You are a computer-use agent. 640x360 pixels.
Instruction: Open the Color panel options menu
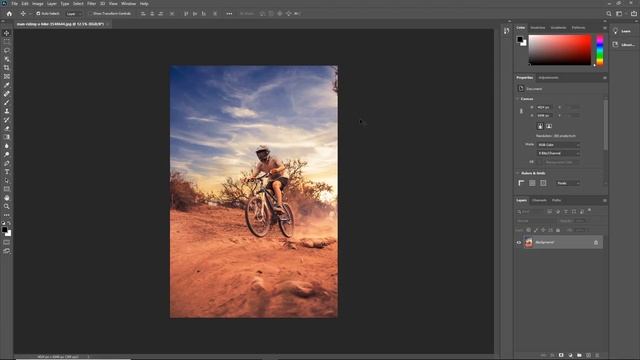coord(604,28)
